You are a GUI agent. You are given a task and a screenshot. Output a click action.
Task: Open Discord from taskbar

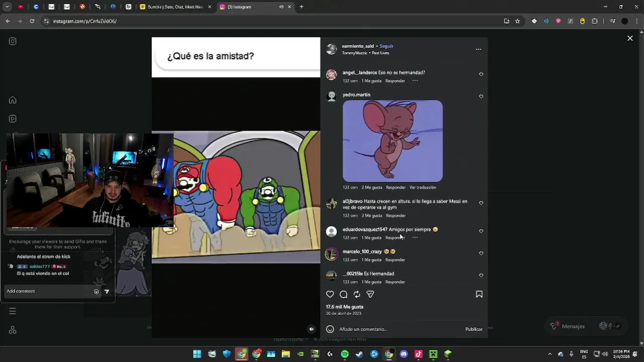point(404,354)
